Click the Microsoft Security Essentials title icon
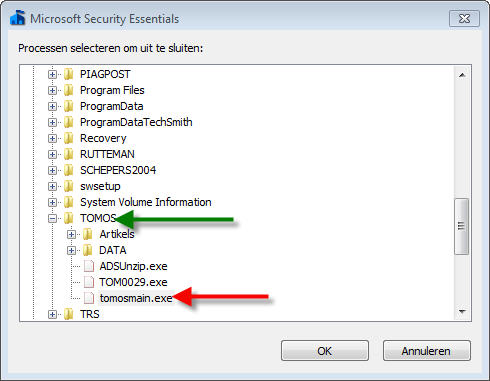This screenshot has height=381, width=490. [x=18, y=18]
